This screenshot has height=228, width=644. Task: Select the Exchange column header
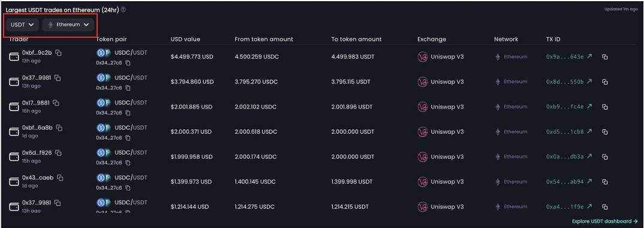click(432, 40)
